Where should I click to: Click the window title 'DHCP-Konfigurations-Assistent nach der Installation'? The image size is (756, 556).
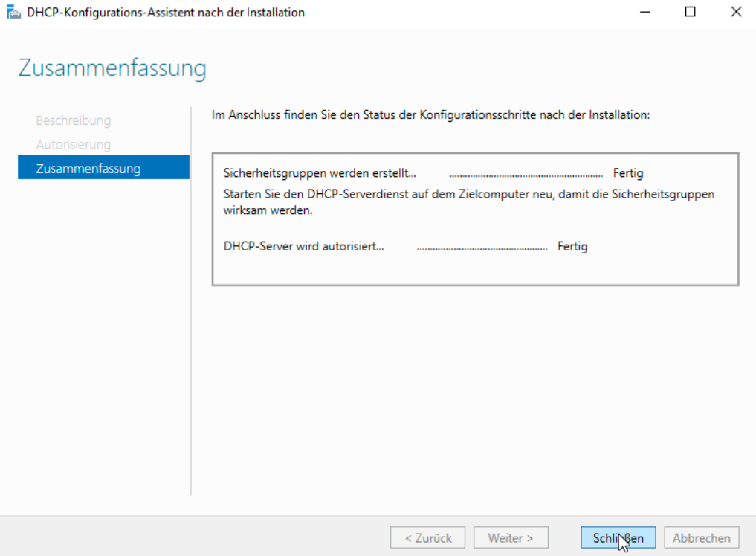165,13
